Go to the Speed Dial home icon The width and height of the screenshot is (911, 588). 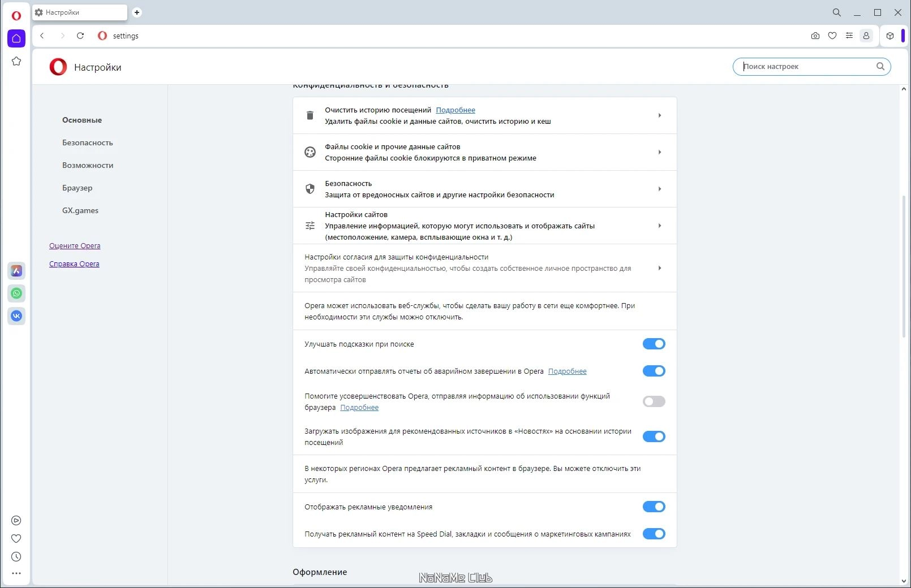point(16,38)
